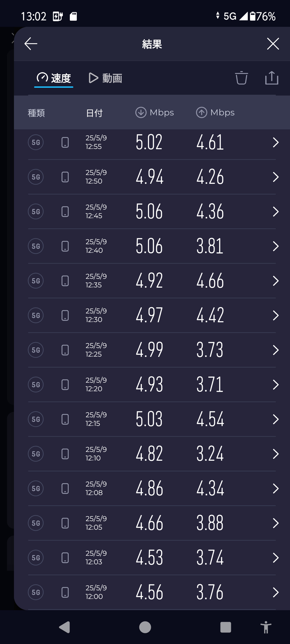Tap the phone device icon on 12:50 row
The image size is (290, 644).
pyautogui.click(x=65, y=177)
